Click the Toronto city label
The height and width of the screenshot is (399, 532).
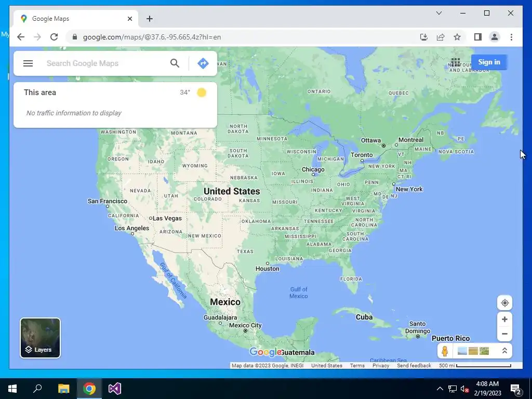coord(362,155)
